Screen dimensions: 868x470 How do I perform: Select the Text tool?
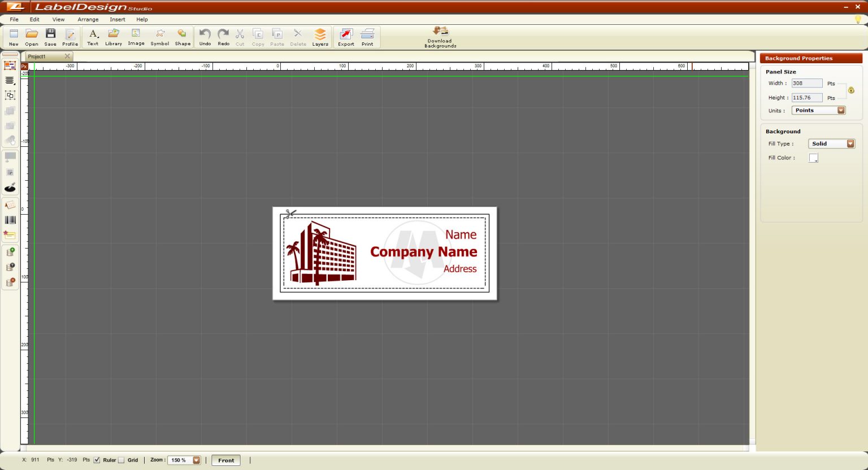pyautogui.click(x=93, y=37)
